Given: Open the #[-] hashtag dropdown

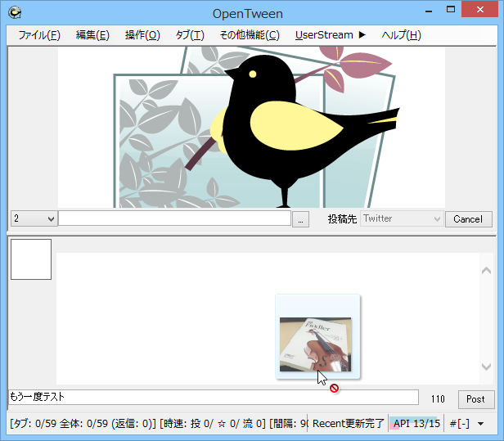Looking at the screenshot, I should 466,424.
